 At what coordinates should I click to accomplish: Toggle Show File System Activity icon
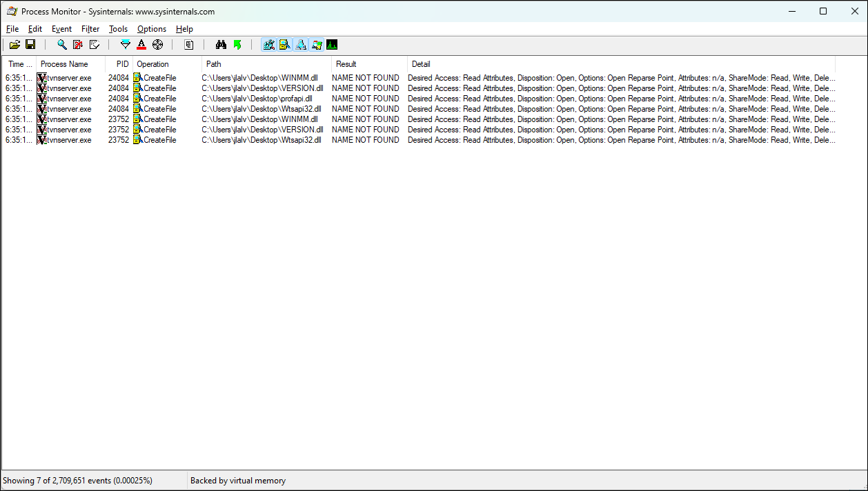285,45
